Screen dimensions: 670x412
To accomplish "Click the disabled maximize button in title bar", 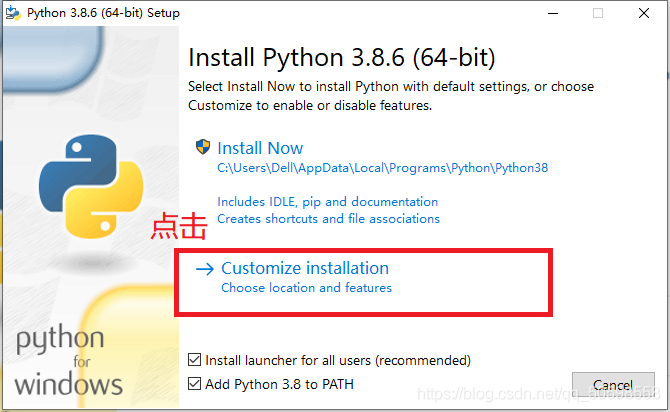I will coord(598,13).
